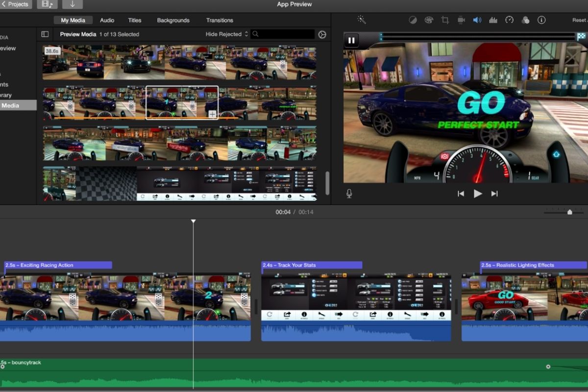588x392 pixels.
Task: Open the video stabilization camera icon
Action: point(461,20)
